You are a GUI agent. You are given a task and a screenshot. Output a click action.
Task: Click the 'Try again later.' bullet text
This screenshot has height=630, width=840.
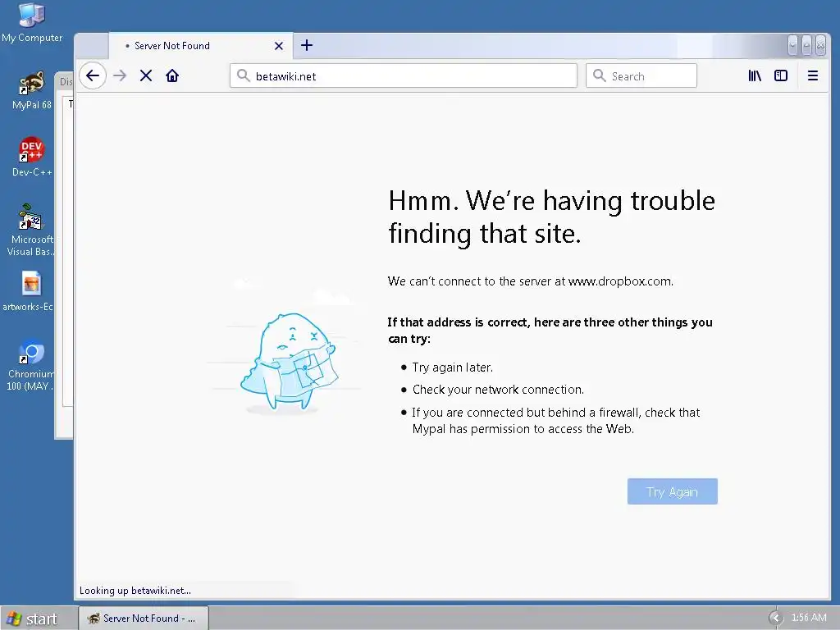point(453,367)
